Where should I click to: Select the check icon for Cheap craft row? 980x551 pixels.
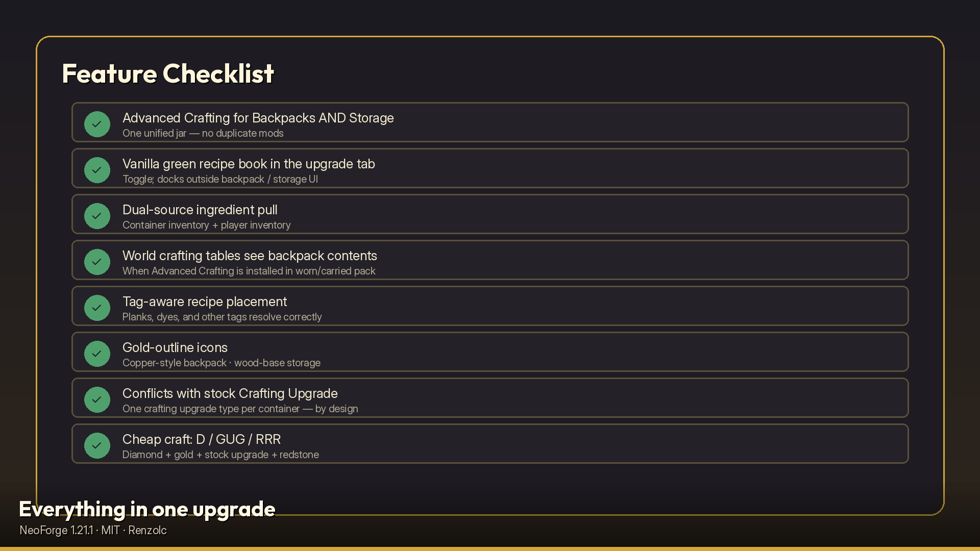pos(97,445)
